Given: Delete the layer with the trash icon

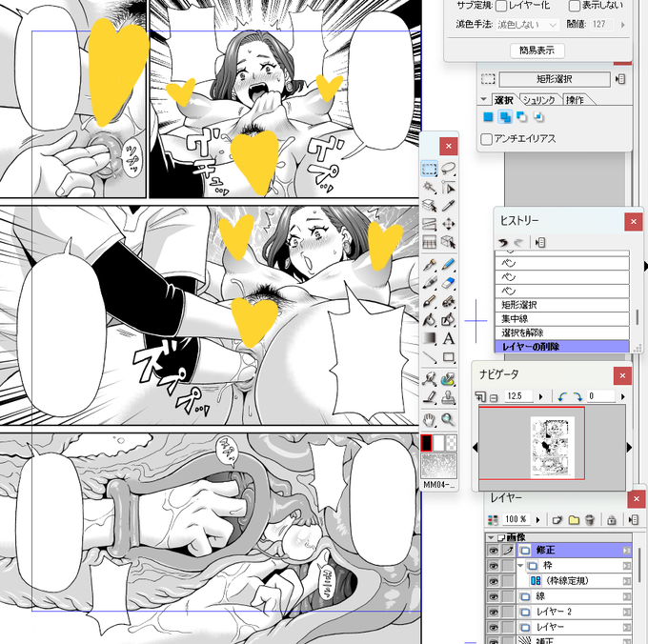Looking at the screenshot, I should [590, 519].
